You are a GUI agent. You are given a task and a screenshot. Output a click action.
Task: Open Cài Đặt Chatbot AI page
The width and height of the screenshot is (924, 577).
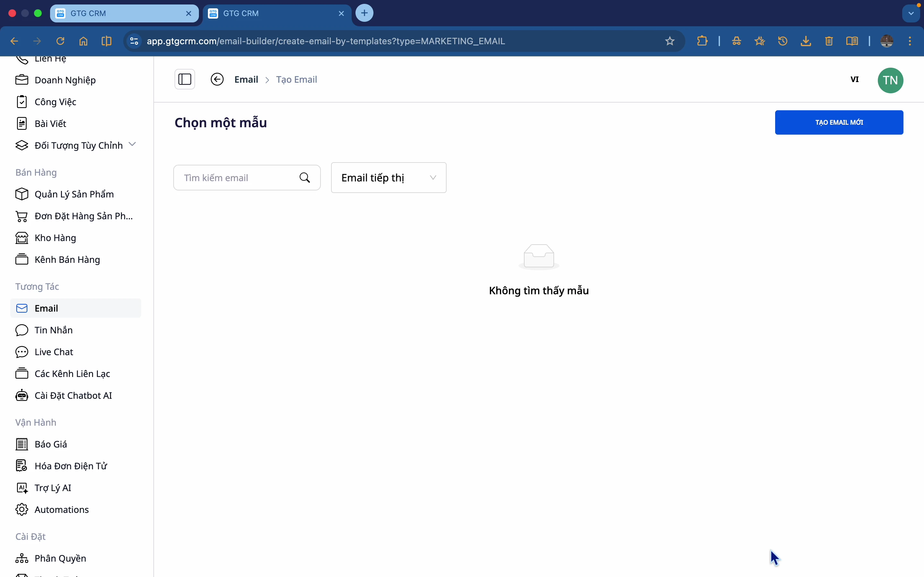coord(73,395)
